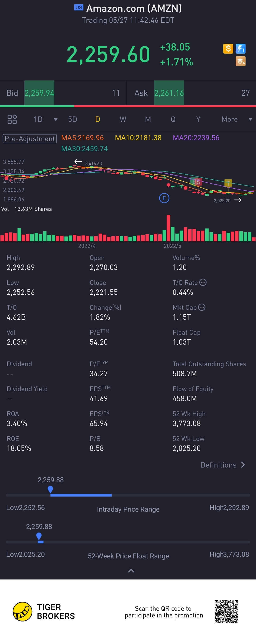Screen dimensions: 256x644
Task: Tap the bid/ask ratio bar
Action: point(128,106)
